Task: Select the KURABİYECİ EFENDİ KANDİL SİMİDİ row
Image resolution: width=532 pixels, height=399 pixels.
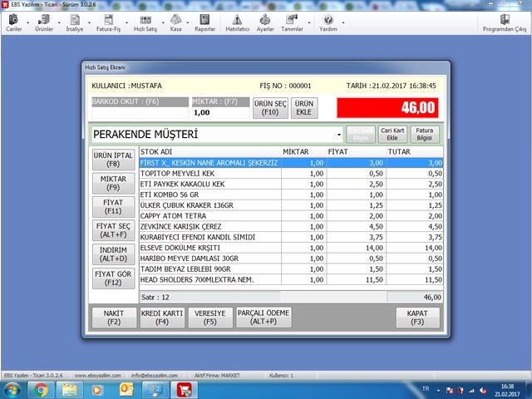Action: [x=291, y=237]
